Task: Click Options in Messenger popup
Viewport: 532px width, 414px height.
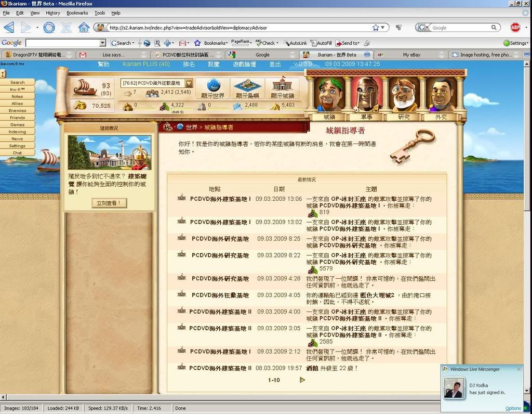Action: [x=513, y=408]
